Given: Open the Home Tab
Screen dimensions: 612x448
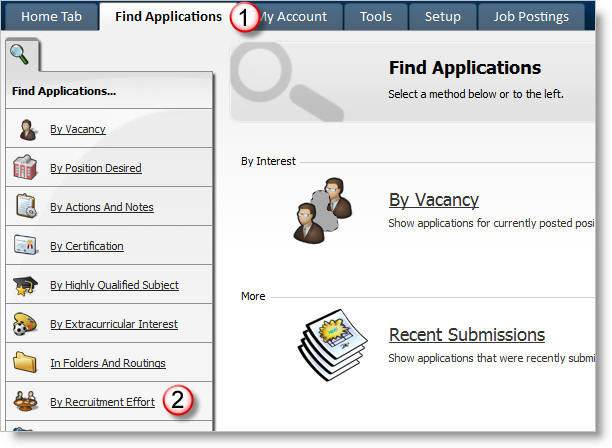Looking at the screenshot, I should [50, 17].
